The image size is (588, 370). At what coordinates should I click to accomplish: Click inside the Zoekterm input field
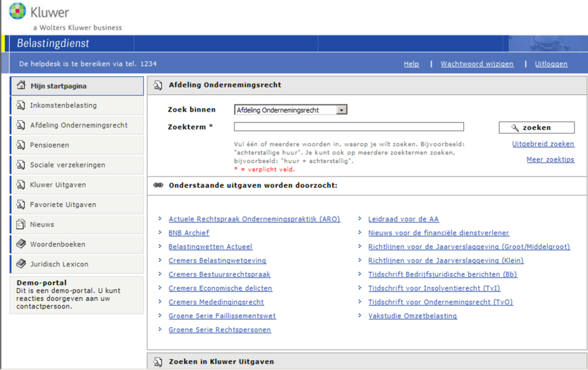(348, 126)
